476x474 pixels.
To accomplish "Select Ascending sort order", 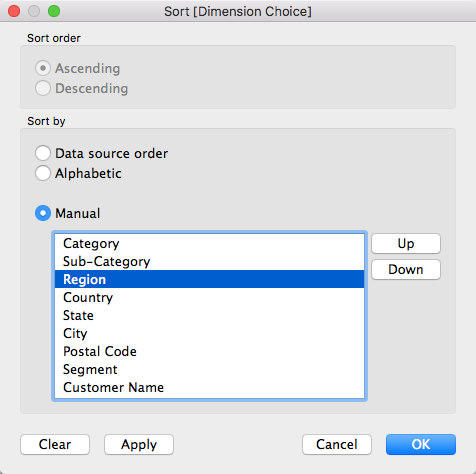I will click(x=43, y=68).
